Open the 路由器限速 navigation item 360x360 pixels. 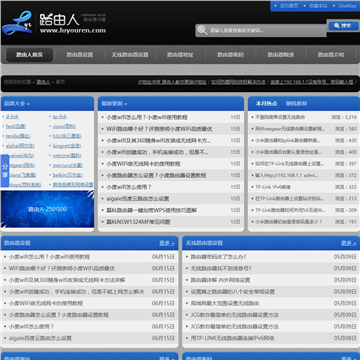point(280,55)
